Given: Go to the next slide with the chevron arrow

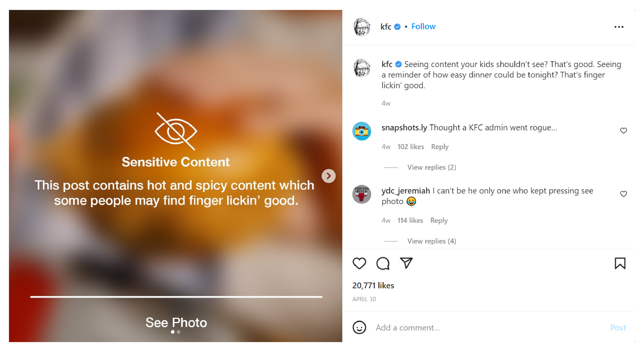Looking at the screenshot, I should (329, 176).
